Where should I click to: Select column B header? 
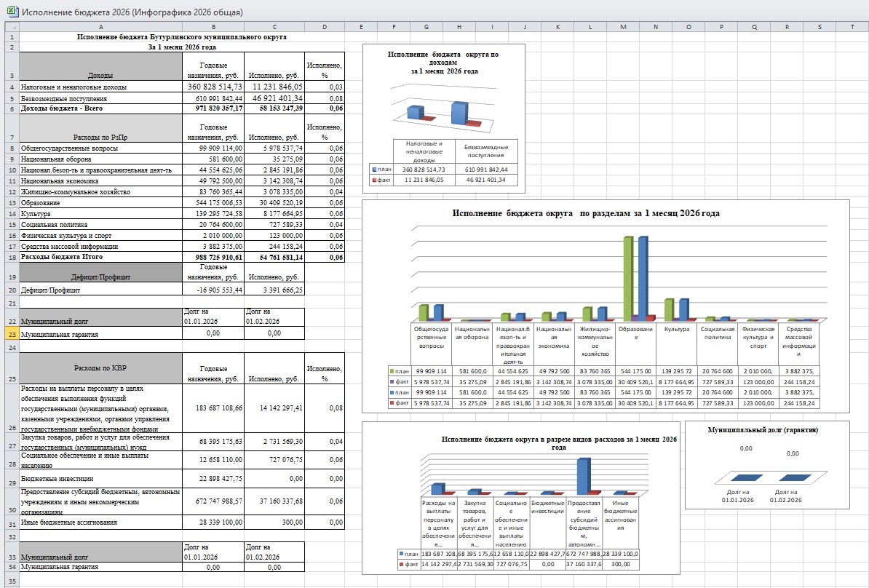click(x=213, y=27)
